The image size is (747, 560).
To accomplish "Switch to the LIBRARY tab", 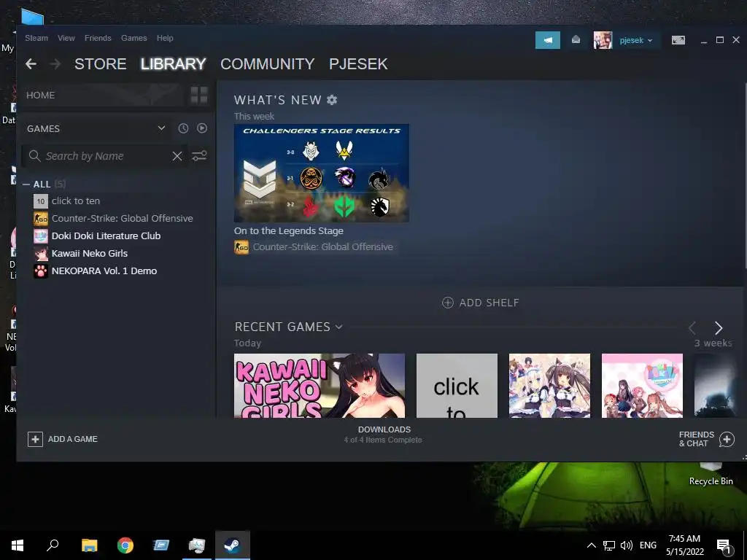I will point(173,64).
